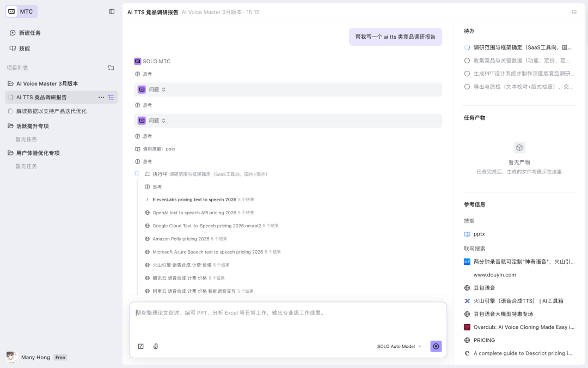Open the AI TTS 竞品调研报告 more options menu
588x368 pixels.
tap(101, 96)
